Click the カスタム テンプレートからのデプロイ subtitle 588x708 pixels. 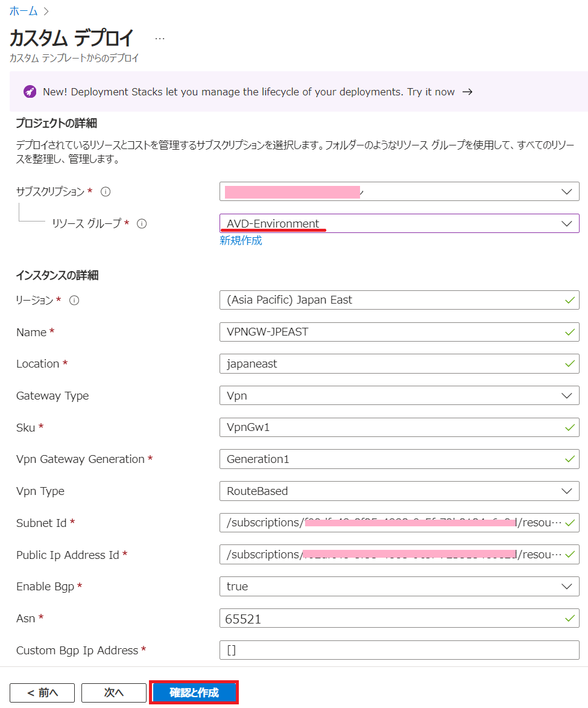[x=74, y=59]
